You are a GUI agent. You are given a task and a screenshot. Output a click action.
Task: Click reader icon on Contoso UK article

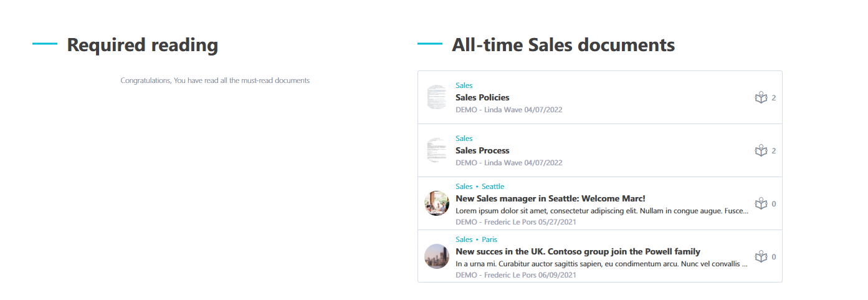[x=760, y=257]
